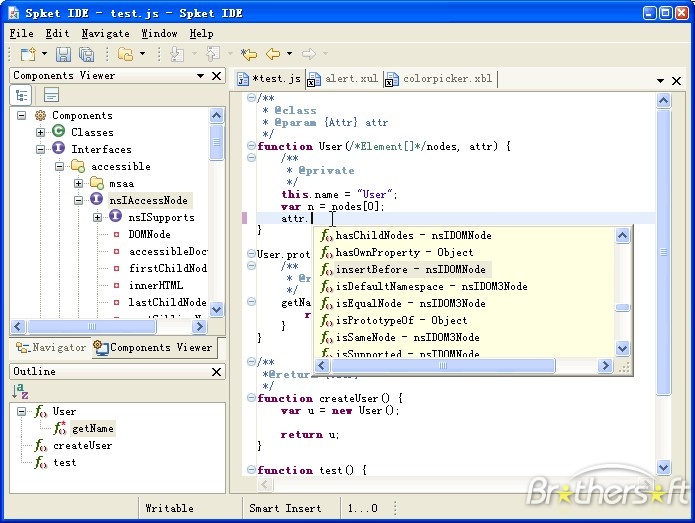Open the Edit menu
The image size is (695, 523).
[x=57, y=34]
